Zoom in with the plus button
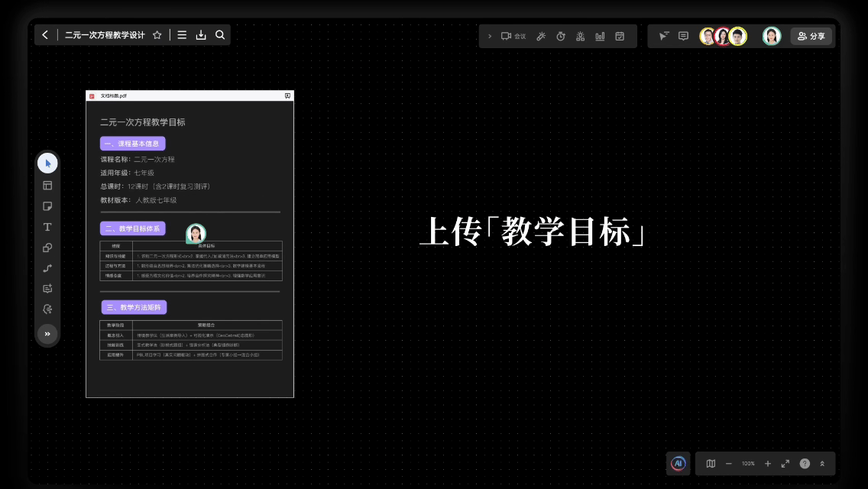The image size is (868, 489). 768,464
